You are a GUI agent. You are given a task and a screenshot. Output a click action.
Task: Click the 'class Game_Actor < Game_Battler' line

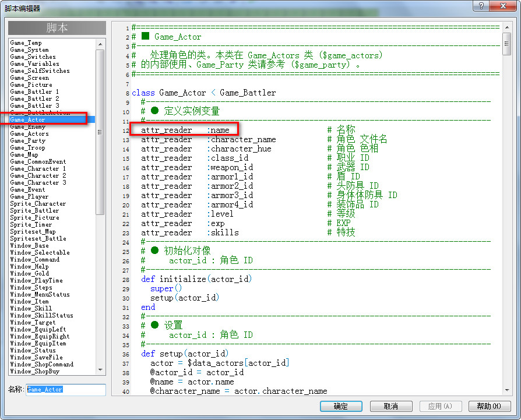(x=204, y=93)
